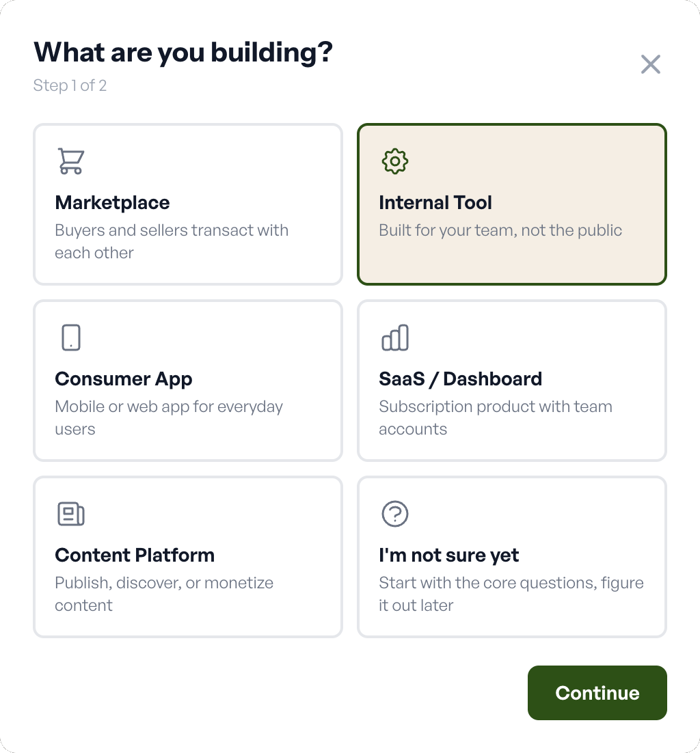Select the Marketplace option
Screen dimensions: 700x753
[x=187, y=204]
